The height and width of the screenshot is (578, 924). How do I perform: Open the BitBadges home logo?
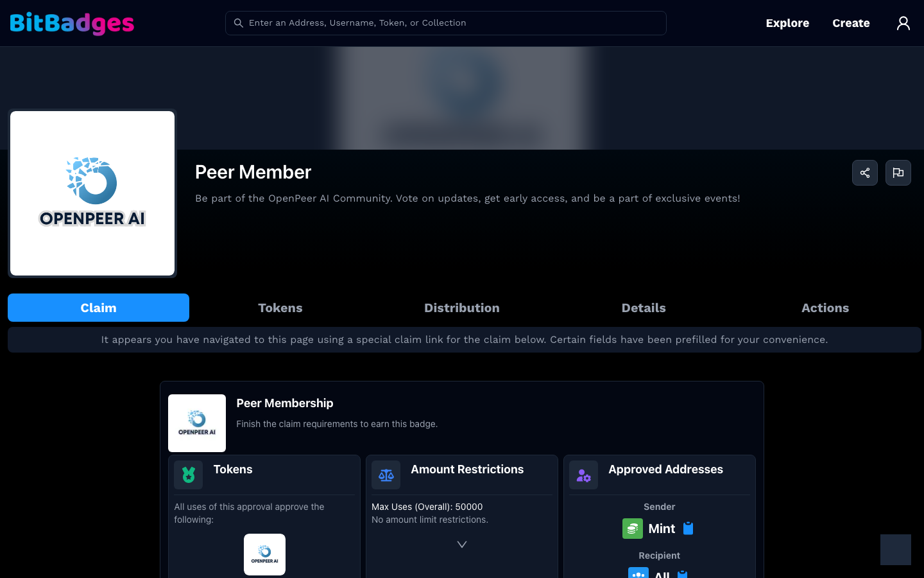(x=72, y=23)
